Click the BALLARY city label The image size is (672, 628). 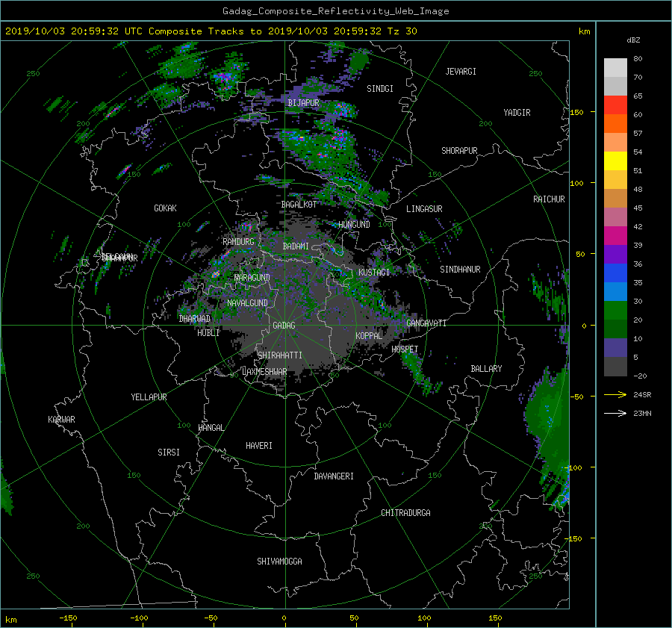(486, 369)
